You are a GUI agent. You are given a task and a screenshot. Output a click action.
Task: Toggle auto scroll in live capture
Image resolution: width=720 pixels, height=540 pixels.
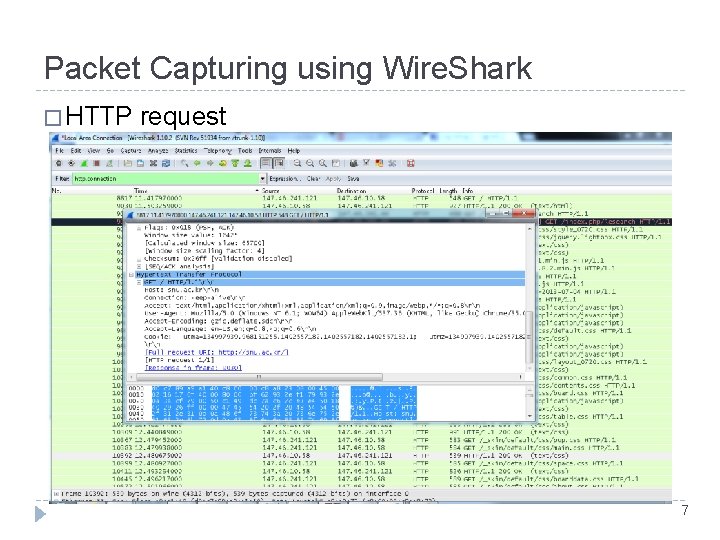click(279, 163)
